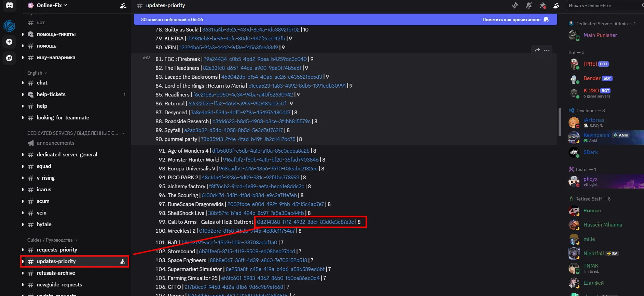Open more options ellipsis on message
Screen dimensions: 644x296
tap(547, 51)
